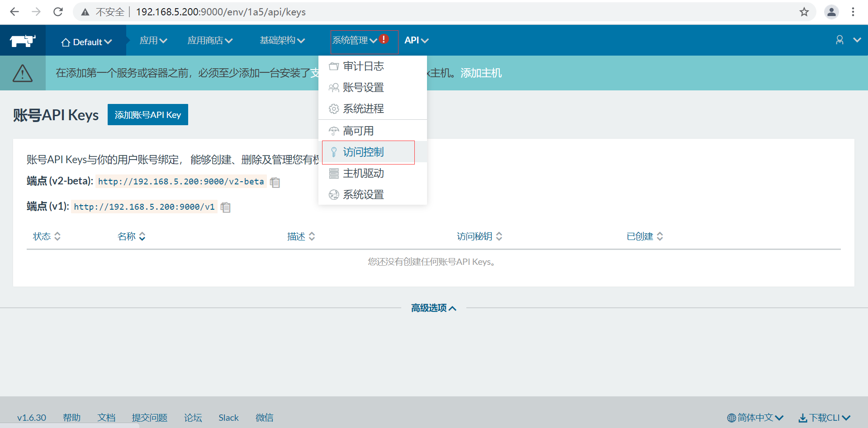Select 主机驱动 from the menu
The image size is (868, 428).
coord(373,174)
